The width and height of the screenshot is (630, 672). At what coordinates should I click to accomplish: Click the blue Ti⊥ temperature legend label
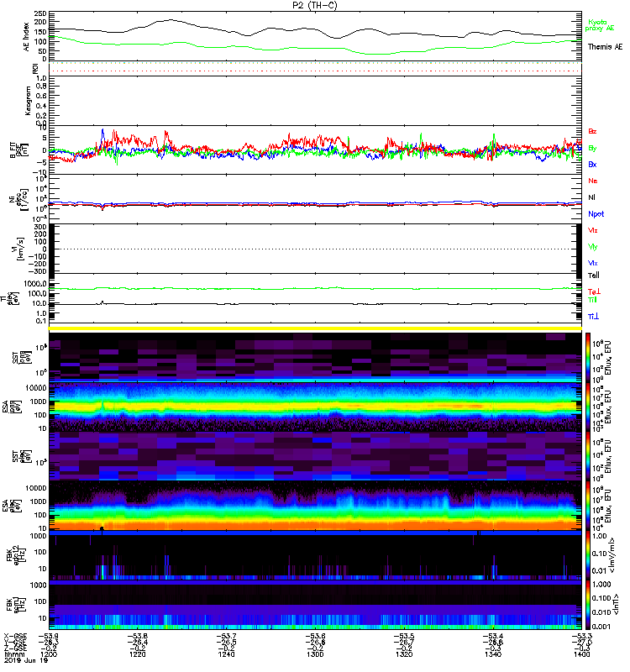pyautogui.click(x=593, y=317)
